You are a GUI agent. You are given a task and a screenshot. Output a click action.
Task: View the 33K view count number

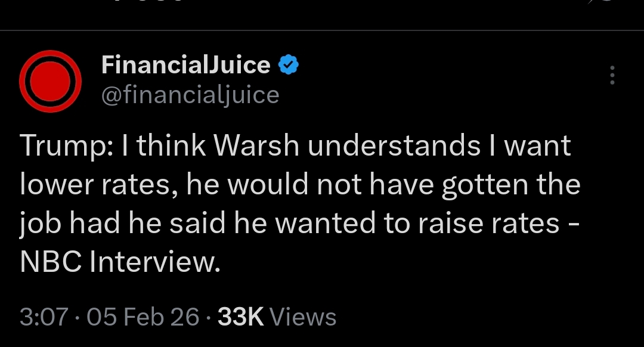pos(240,317)
